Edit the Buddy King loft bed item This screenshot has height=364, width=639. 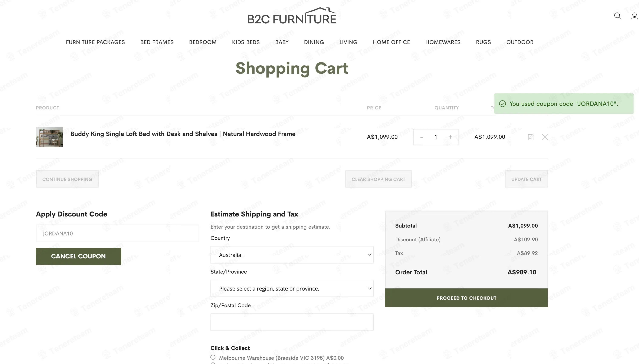[531, 137]
